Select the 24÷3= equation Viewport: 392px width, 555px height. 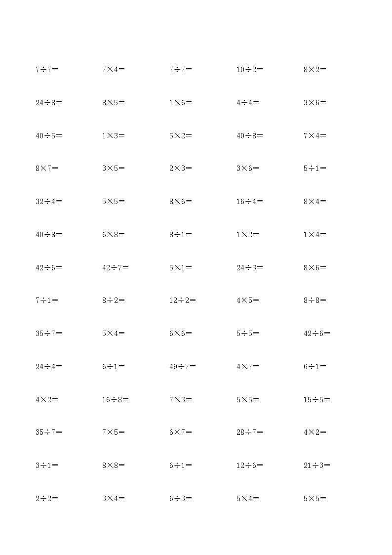(x=249, y=268)
